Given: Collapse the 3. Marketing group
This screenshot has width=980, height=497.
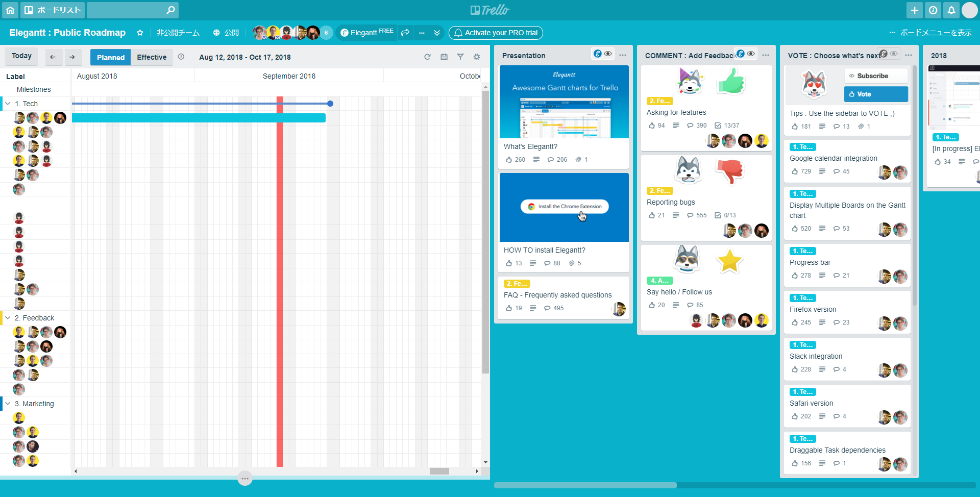Looking at the screenshot, I should coord(8,404).
